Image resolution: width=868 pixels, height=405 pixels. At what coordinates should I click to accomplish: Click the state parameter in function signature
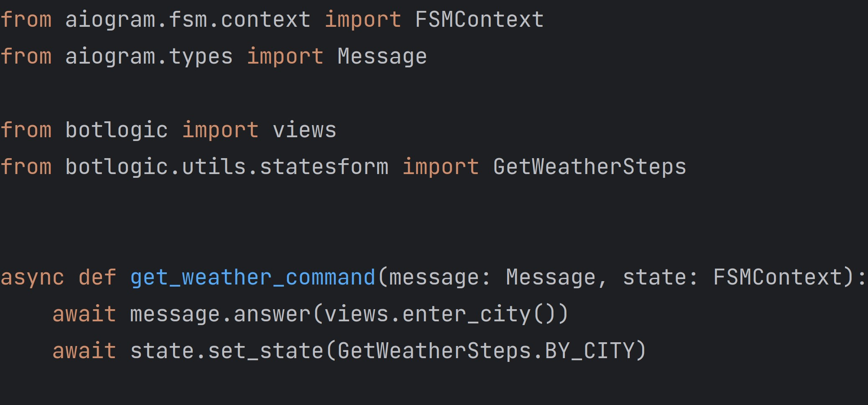[655, 277]
